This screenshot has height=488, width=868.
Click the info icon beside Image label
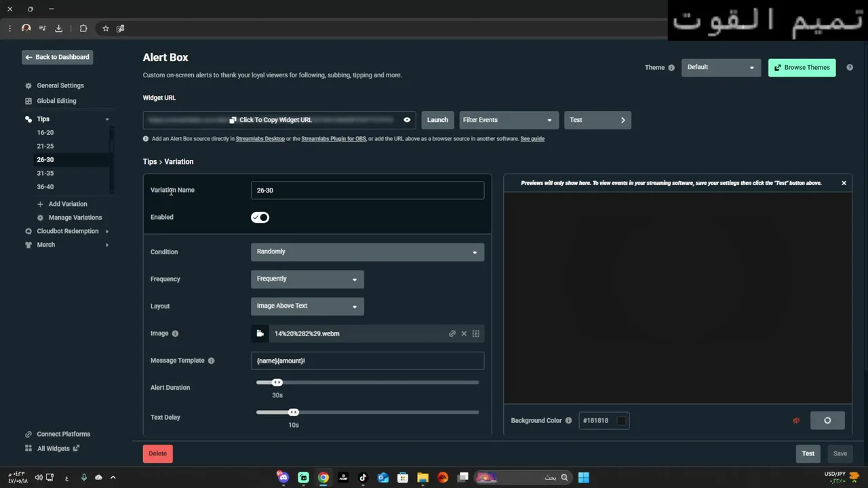tap(175, 333)
